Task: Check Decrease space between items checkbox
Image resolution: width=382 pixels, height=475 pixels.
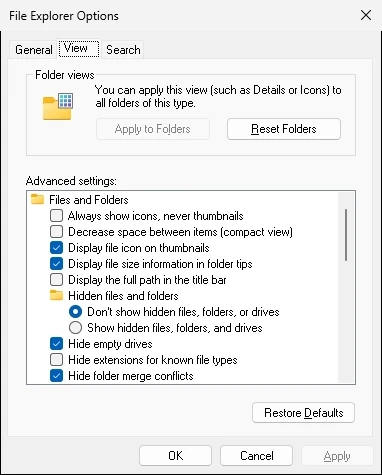Action: pyautogui.click(x=56, y=232)
